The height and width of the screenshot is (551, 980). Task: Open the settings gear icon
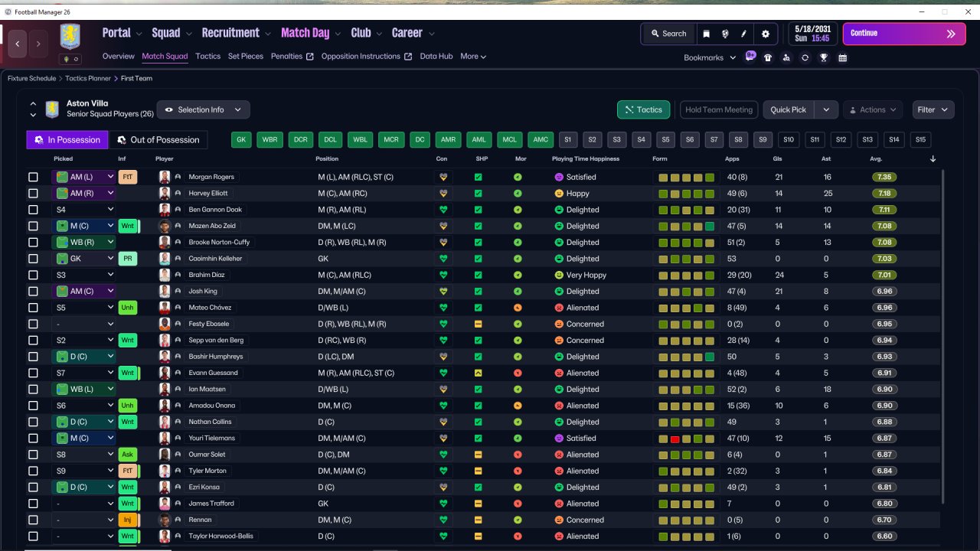click(766, 34)
